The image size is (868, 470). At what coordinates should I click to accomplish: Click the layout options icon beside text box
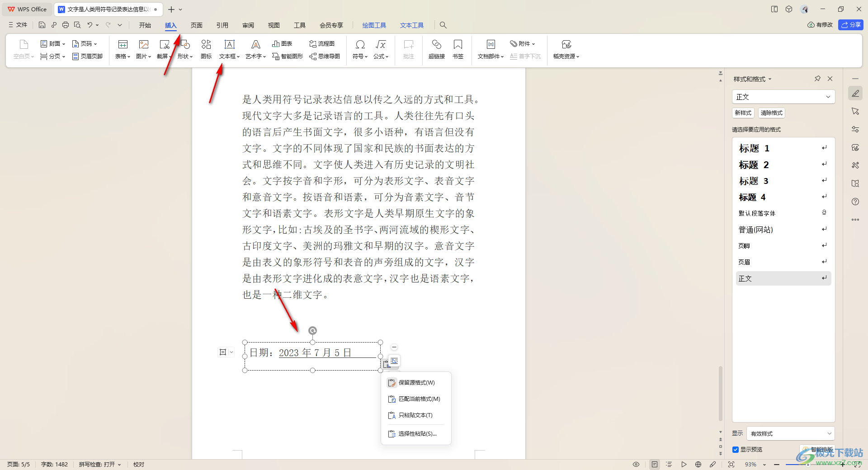(x=394, y=361)
